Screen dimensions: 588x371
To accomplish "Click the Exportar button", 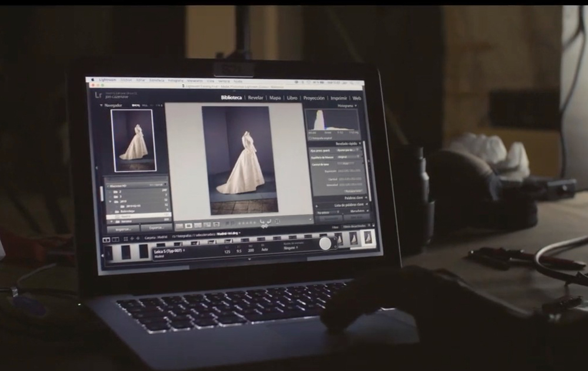I will point(156,227).
